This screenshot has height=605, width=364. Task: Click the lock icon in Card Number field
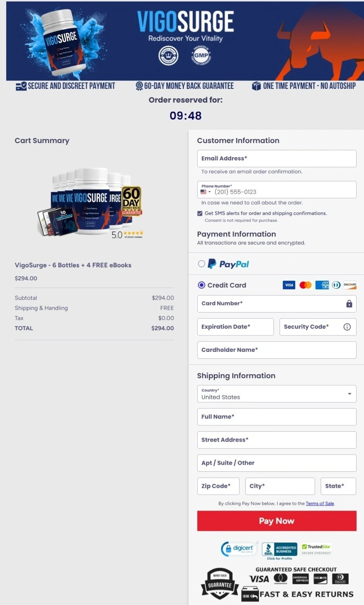pos(349,303)
